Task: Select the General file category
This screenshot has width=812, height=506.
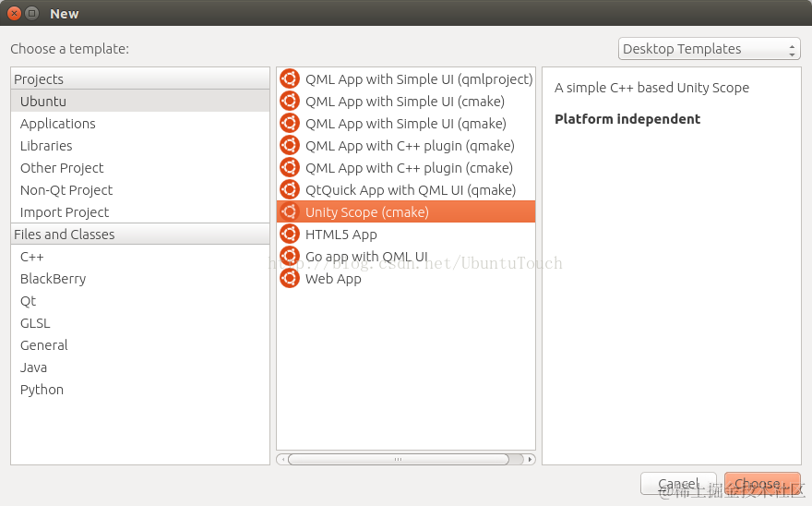Action: [x=140, y=345]
